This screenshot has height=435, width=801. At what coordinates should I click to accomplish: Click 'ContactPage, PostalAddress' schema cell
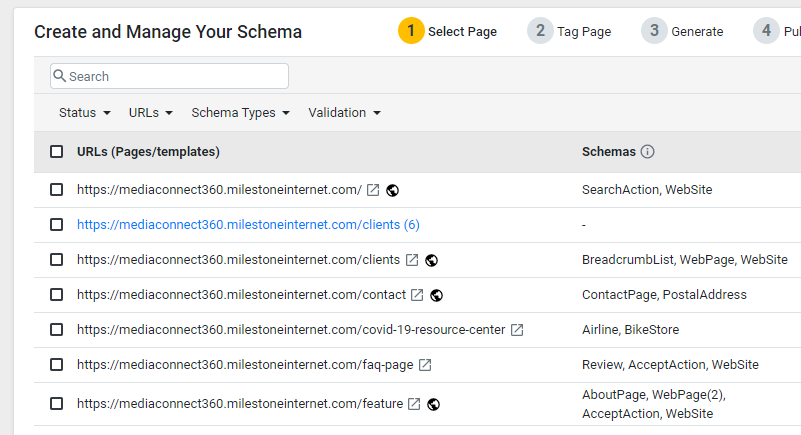pyautogui.click(x=664, y=295)
